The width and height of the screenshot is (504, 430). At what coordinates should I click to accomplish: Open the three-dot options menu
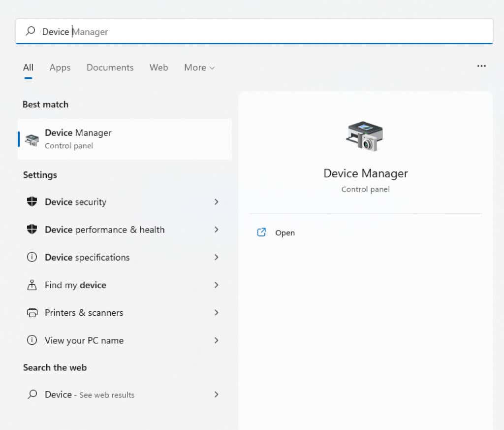[x=481, y=66]
